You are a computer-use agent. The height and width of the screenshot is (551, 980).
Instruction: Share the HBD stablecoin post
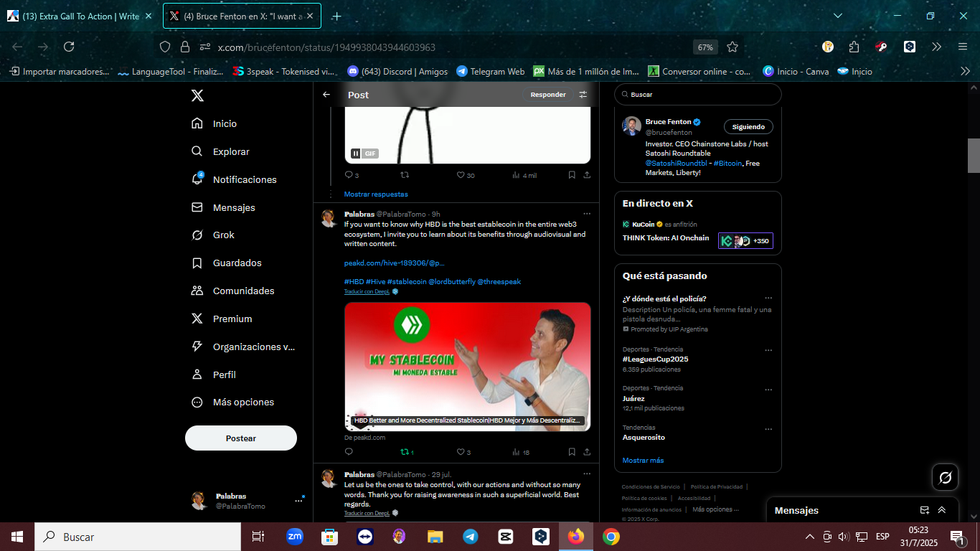click(x=587, y=452)
